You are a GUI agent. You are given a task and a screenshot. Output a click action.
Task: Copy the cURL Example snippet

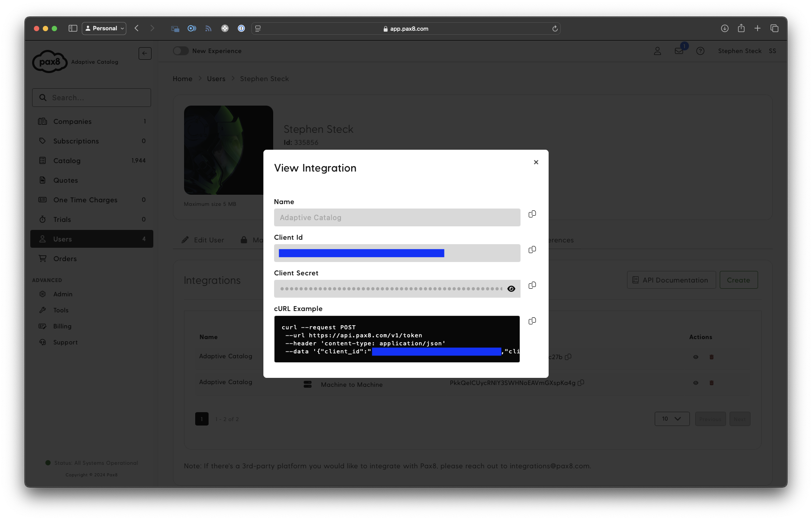[532, 321]
